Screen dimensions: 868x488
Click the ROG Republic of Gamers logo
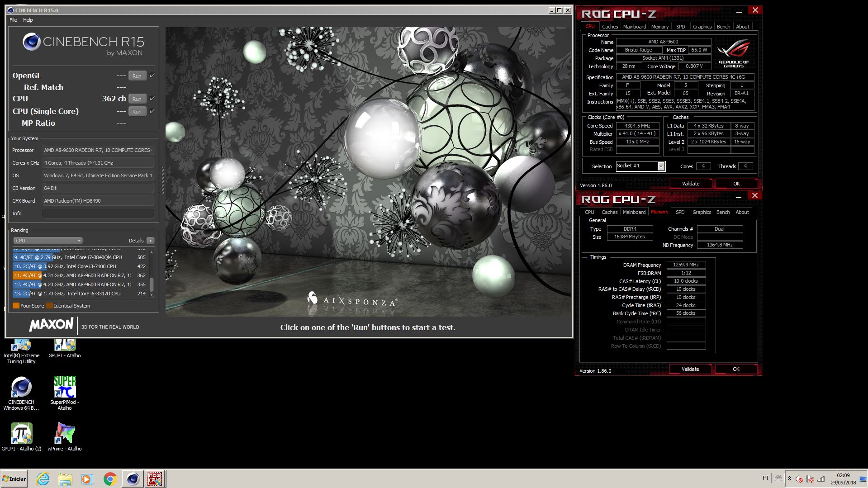tap(734, 53)
